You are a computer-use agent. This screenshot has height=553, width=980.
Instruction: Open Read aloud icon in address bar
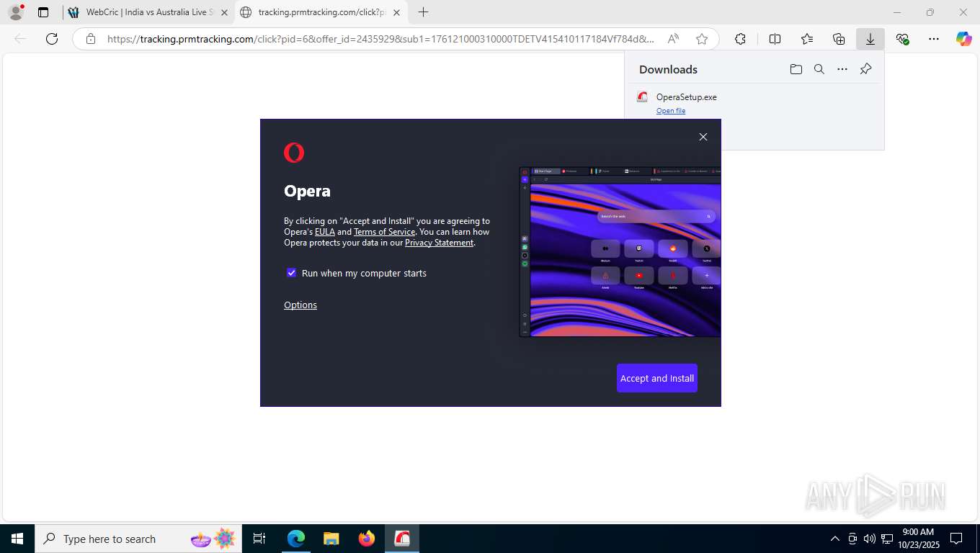[673, 39]
